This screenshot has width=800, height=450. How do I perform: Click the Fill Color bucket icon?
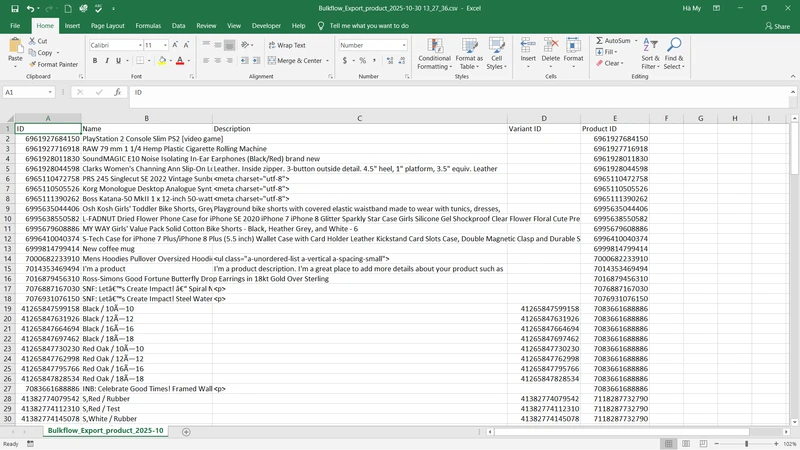(161, 61)
